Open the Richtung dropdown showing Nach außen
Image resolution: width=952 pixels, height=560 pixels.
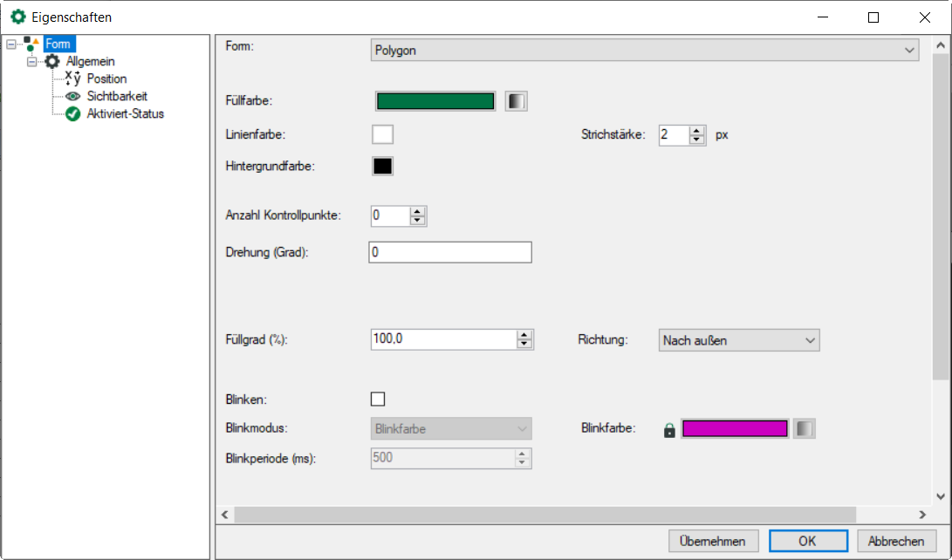pyautogui.click(x=739, y=340)
